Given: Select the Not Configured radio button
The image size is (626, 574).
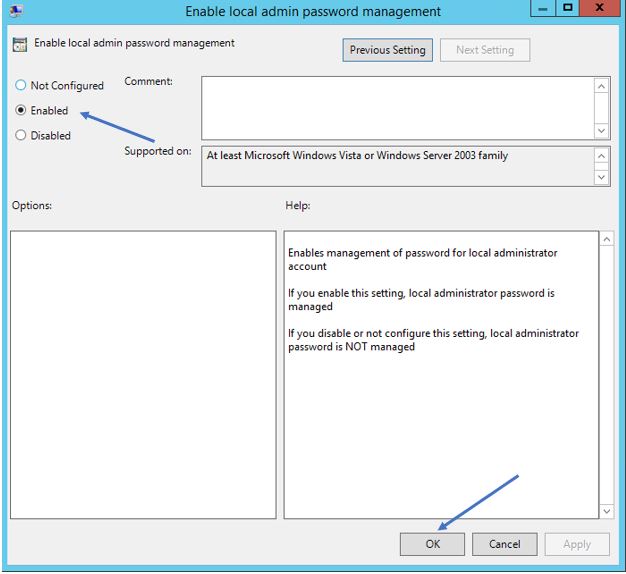Looking at the screenshot, I should pyautogui.click(x=20, y=85).
